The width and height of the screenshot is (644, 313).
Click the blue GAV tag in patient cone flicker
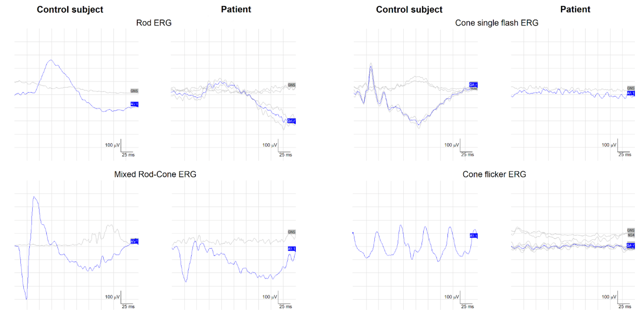coord(630,245)
